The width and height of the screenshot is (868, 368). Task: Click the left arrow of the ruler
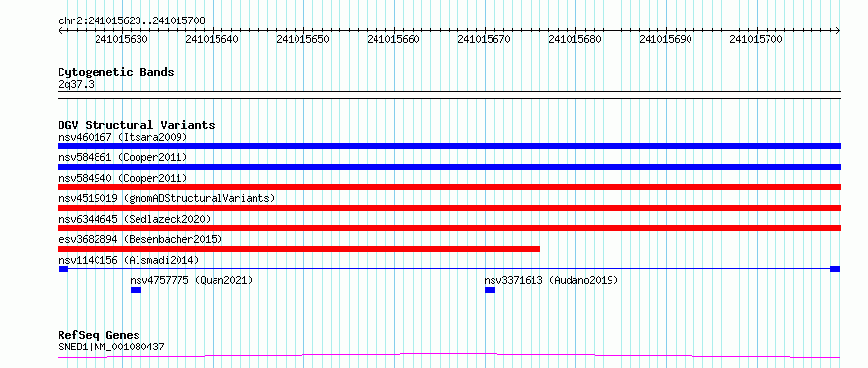point(60,31)
